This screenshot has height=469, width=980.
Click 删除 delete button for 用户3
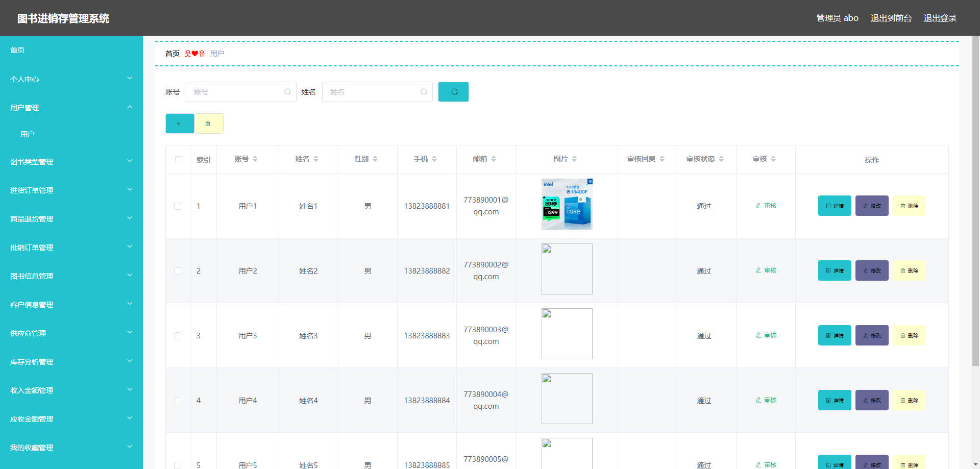[909, 335]
